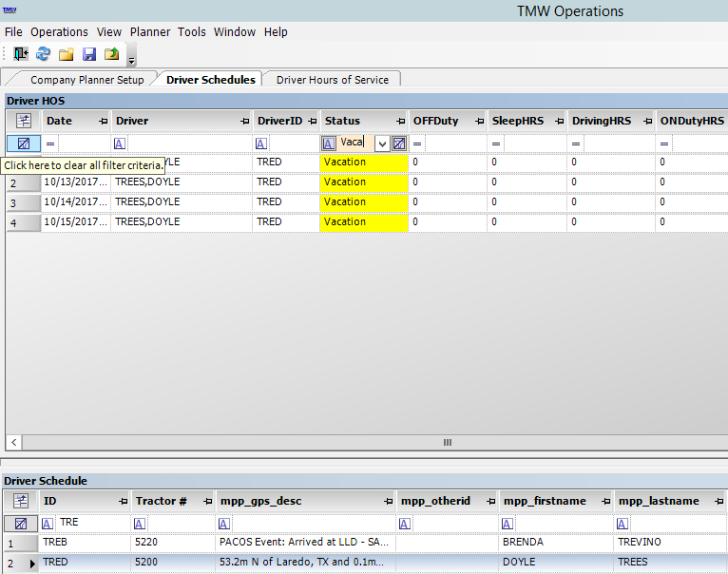Sort by the Status column header
The width and height of the screenshot is (728, 574).
coord(343,121)
